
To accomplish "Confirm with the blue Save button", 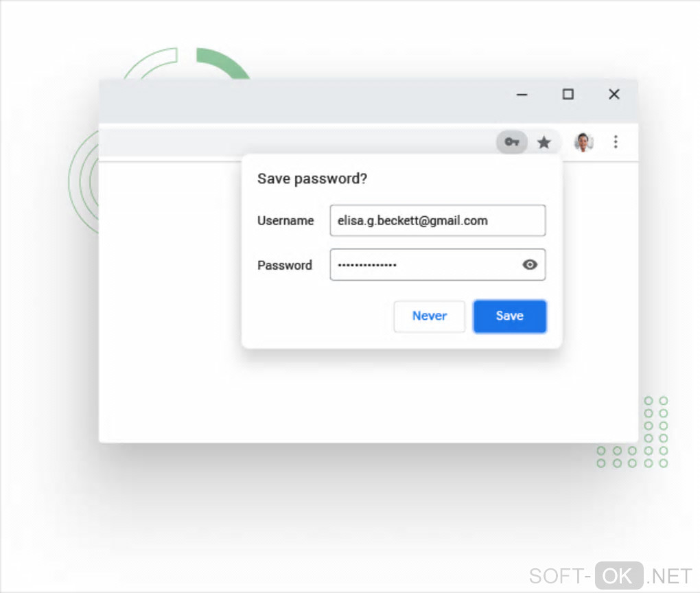I will tap(510, 316).
